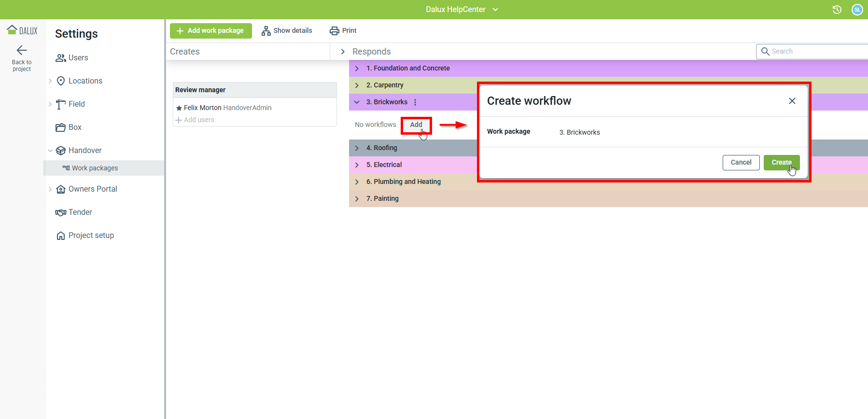
Task: Open the Users settings page
Action: [x=78, y=58]
